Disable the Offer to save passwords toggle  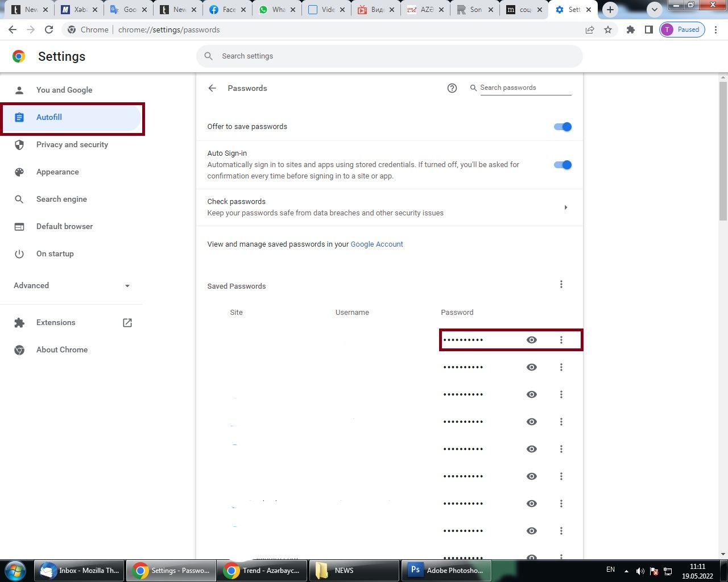562,127
